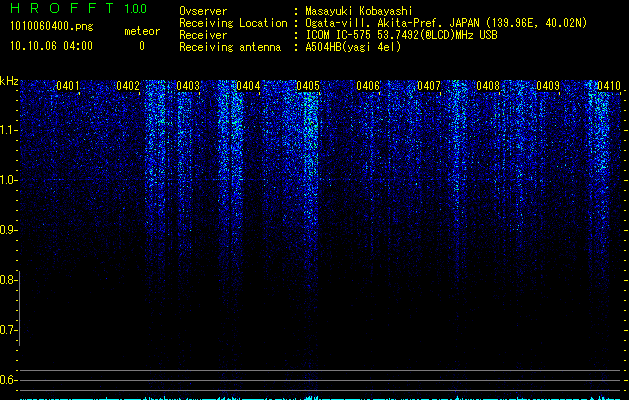Click the kHz axis unit label
Screen dimensions: 629x400
[9, 81]
